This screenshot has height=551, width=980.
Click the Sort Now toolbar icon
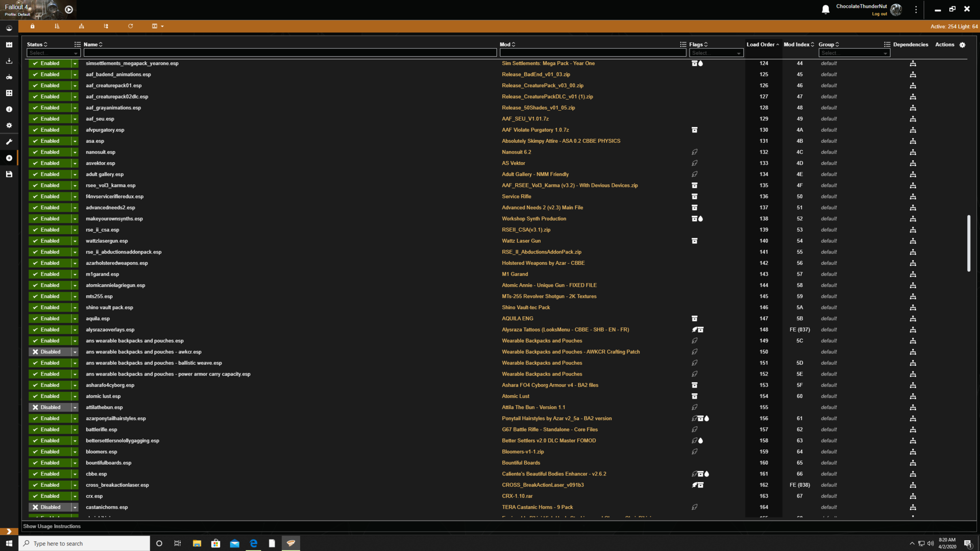tap(57, 26)
